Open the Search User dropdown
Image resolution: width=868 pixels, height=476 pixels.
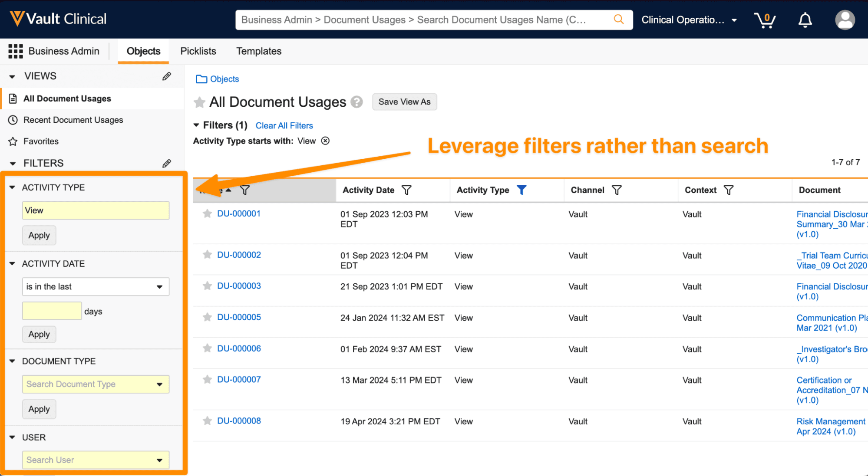tap(96, 460)
